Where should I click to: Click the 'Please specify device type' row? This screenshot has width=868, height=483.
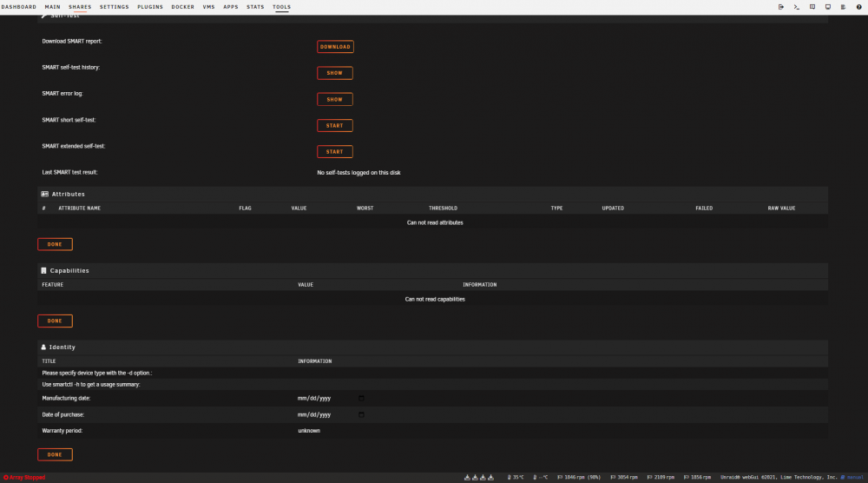(432, 373)
